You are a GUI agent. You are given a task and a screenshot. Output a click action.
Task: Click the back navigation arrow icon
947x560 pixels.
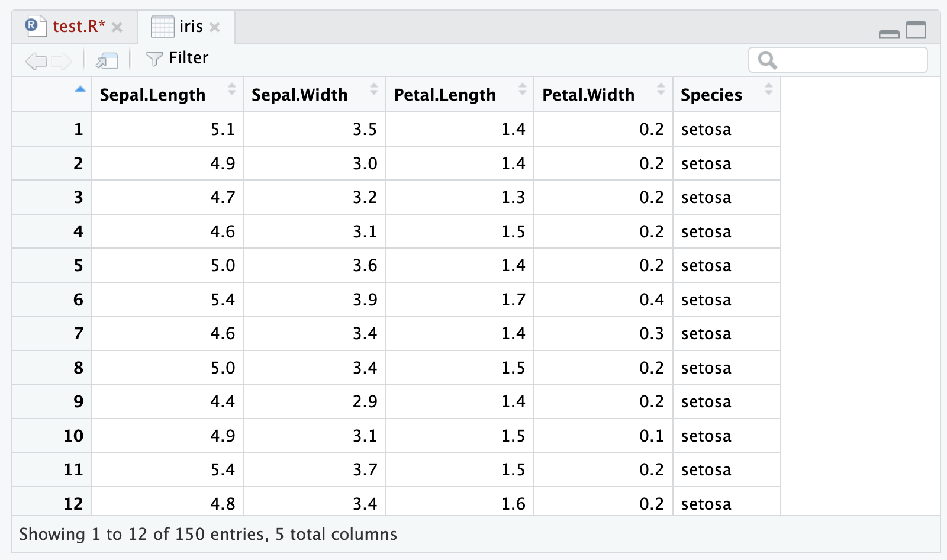36,60
